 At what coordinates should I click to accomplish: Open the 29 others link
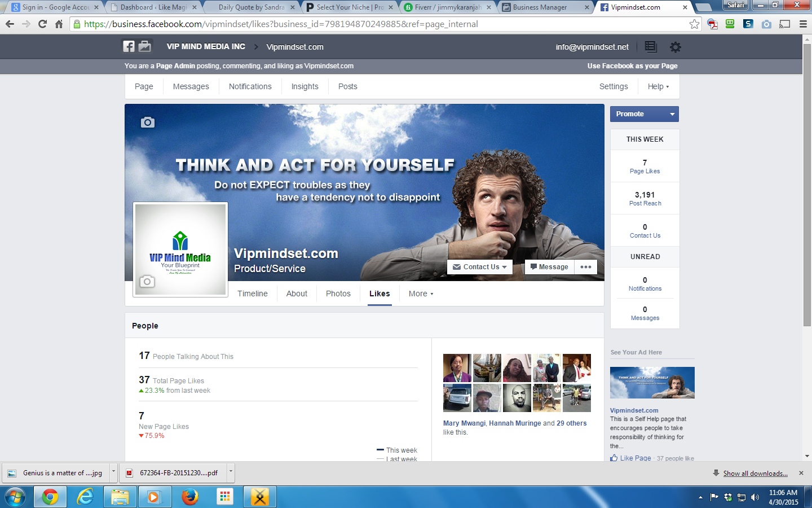572,423
